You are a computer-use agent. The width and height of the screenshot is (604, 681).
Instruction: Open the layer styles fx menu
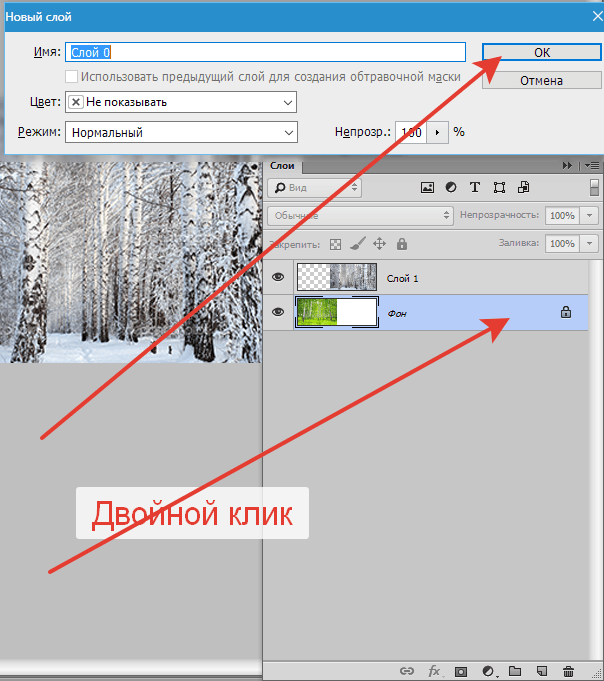point(435,671)
